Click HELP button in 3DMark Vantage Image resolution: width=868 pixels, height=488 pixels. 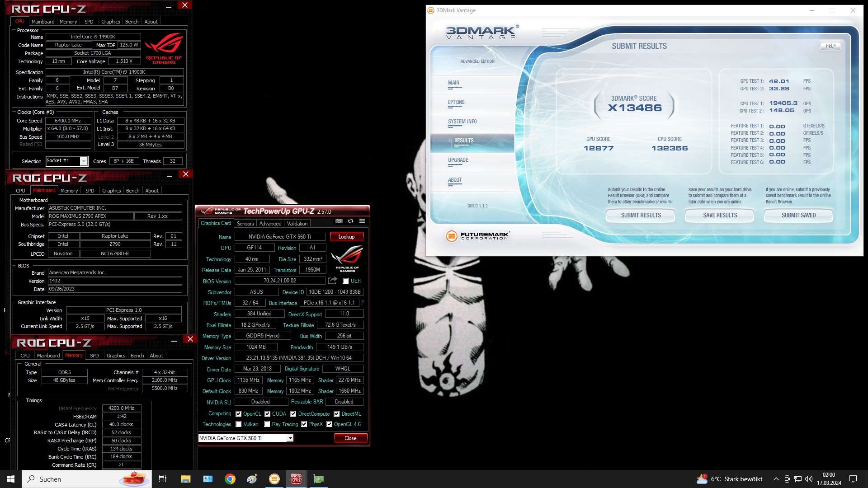(830, 46)
